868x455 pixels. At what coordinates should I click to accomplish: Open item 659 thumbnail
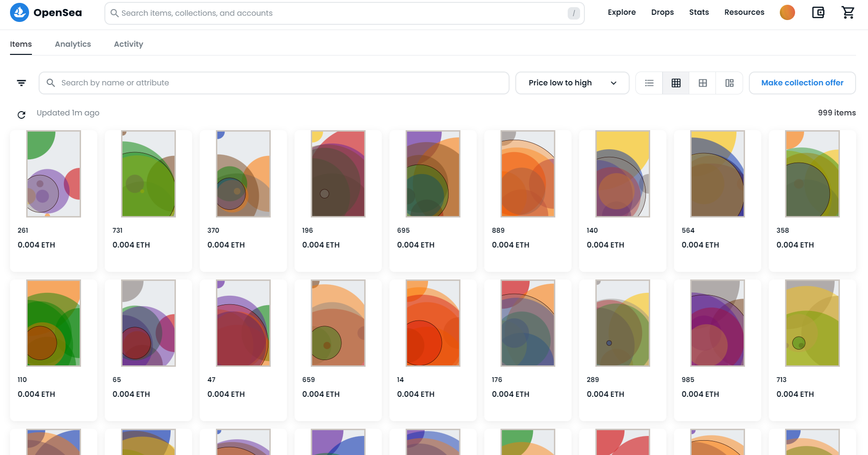tap(338, 323)
